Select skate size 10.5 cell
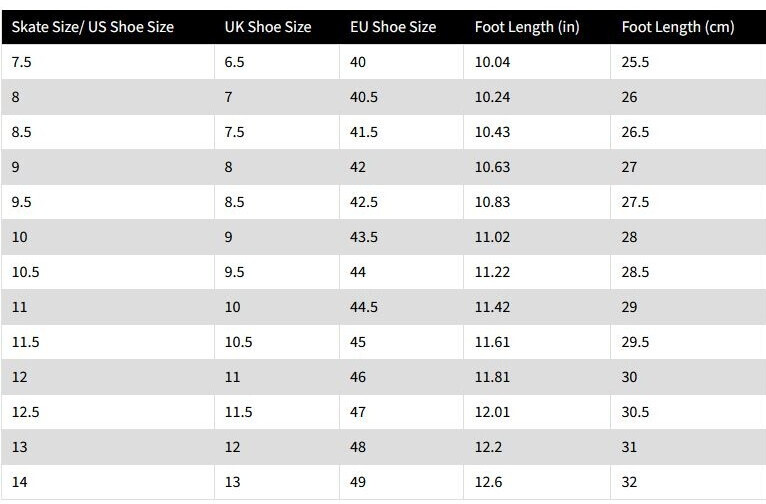Image resolution: width=766 pixels, height=504 pixels. point(25,272)
